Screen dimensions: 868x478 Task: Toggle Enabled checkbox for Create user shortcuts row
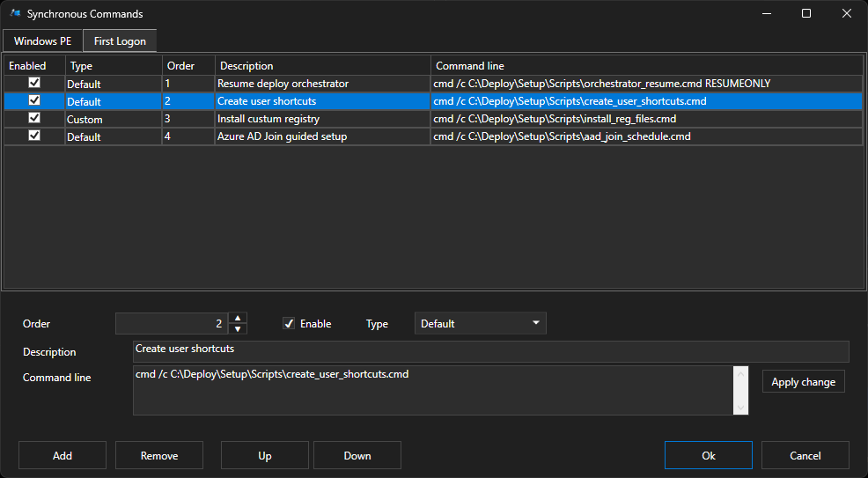tap(34, 100)
